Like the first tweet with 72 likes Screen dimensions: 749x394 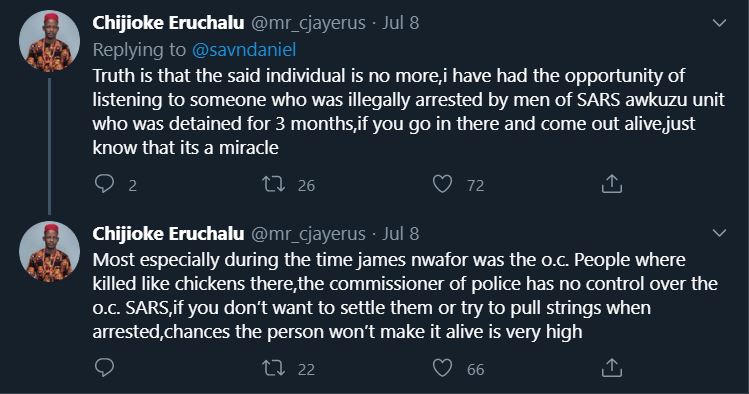click(442, 184)
